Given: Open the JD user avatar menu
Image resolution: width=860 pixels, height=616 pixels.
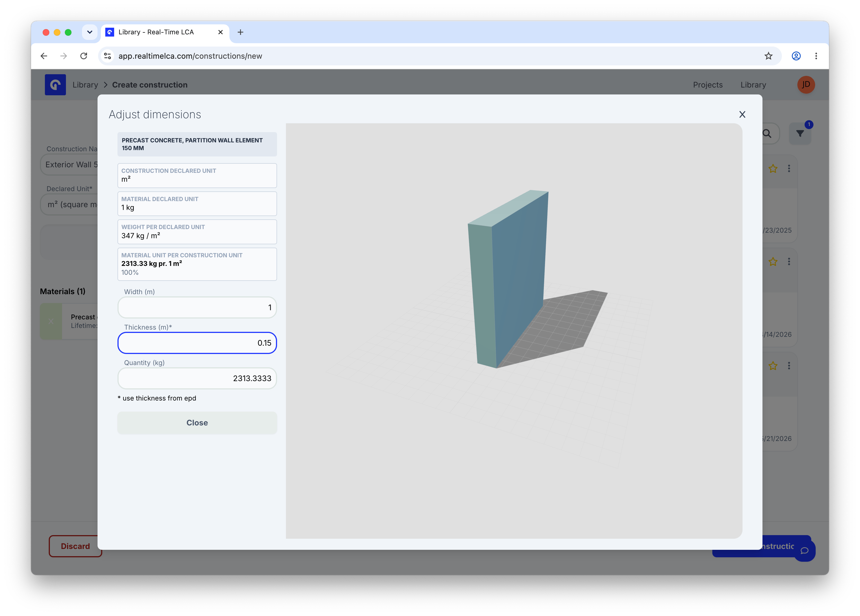Looking at the screenshot, I should (x=806, y=84).
